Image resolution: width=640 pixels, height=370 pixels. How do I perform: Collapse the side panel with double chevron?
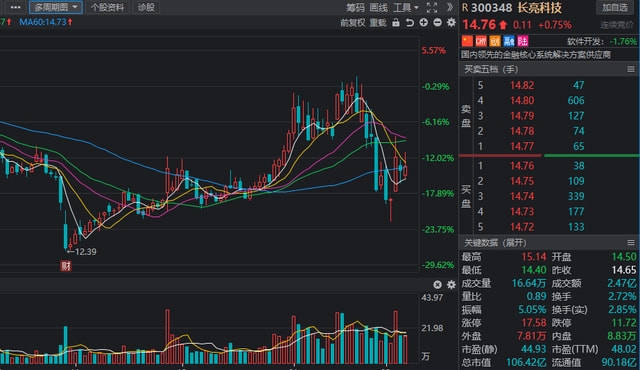(450, 7)
